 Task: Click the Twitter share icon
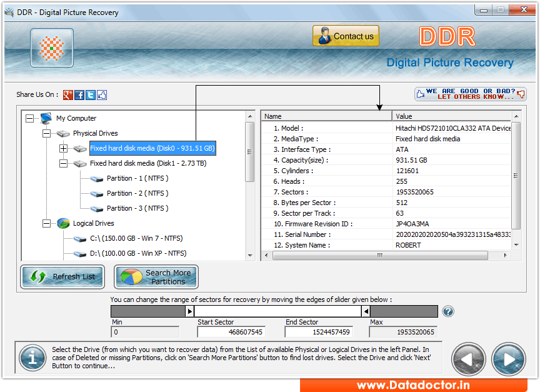point(91,95)
